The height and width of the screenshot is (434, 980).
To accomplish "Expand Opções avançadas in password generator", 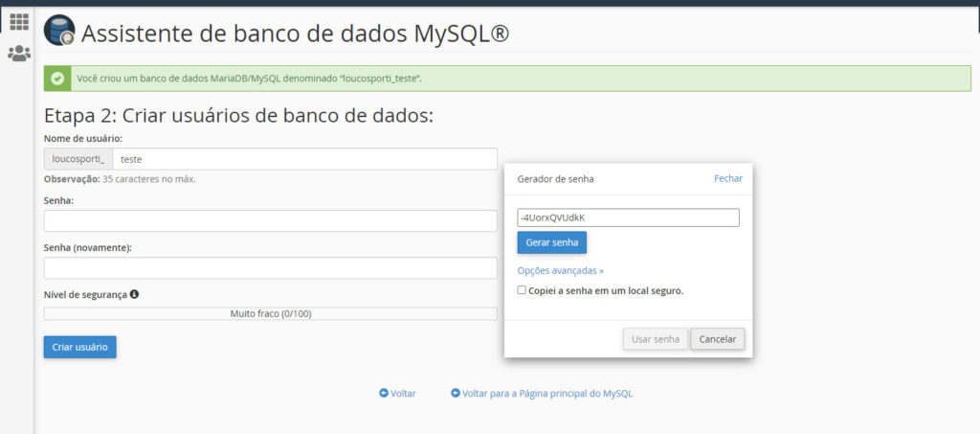I will (x=560, y=270).
